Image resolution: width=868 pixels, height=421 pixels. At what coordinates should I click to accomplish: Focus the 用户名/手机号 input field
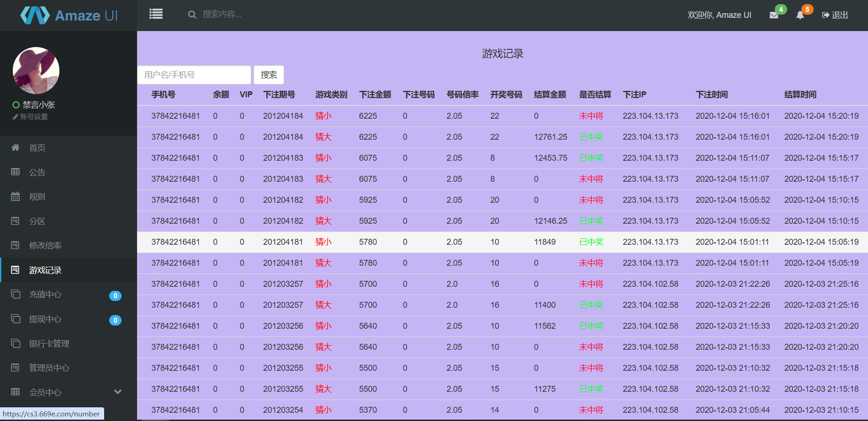click(x=194, y=75)
